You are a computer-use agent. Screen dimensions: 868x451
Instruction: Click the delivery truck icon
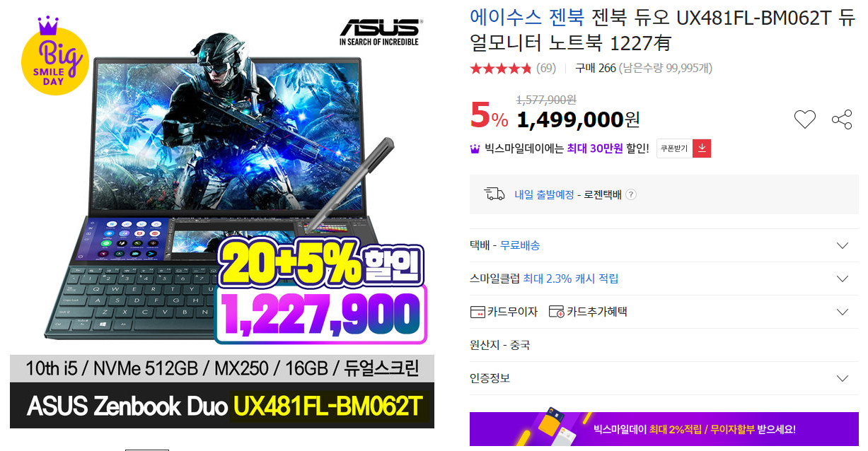pos(494,194)
